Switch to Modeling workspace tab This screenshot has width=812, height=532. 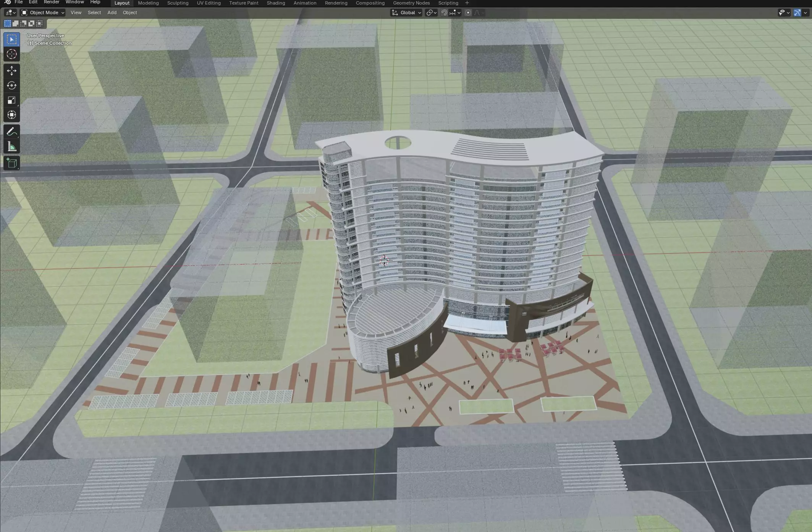(x=148, y=3)
